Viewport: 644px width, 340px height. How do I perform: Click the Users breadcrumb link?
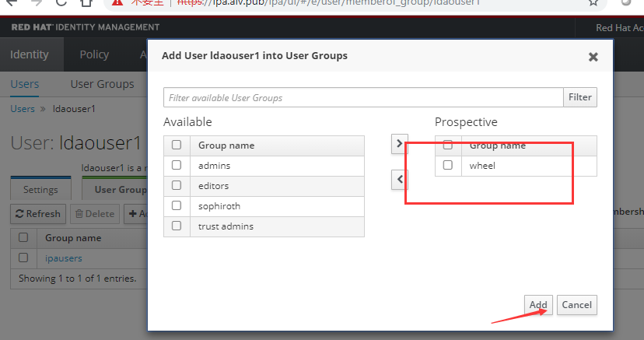click(23, 109)
